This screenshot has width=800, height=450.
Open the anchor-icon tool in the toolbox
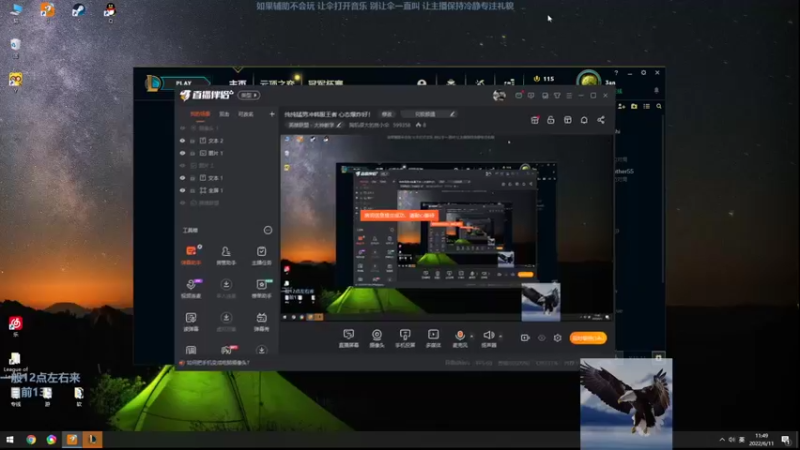point(191,288)
